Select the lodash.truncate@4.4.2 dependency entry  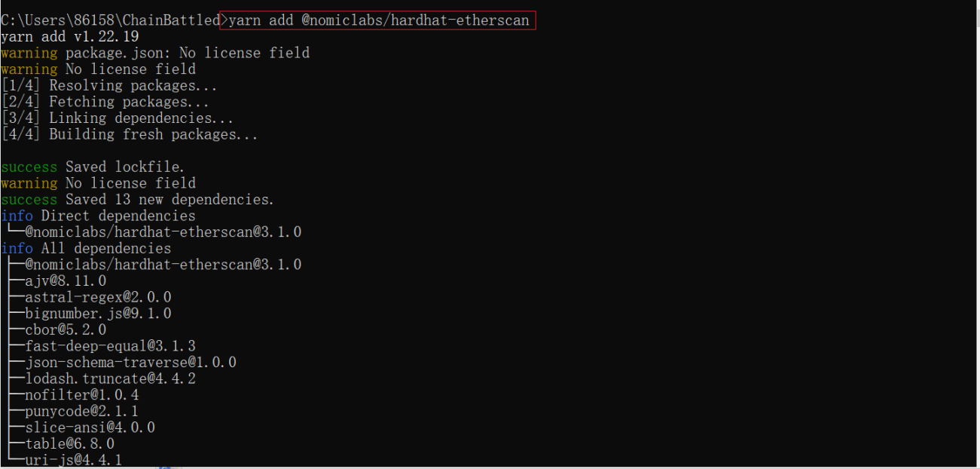click(x=110, y=379)
